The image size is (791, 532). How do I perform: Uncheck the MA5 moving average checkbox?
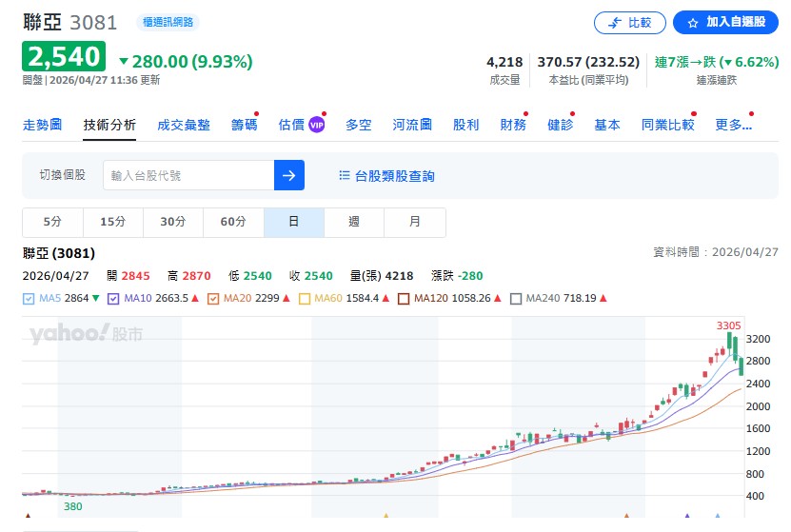tap(28, 299)
